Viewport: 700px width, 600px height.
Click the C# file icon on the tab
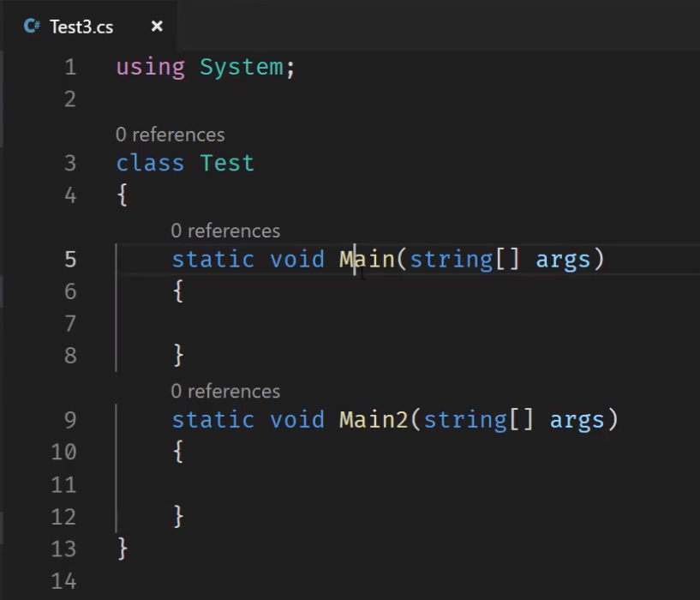tap(32, 27)
